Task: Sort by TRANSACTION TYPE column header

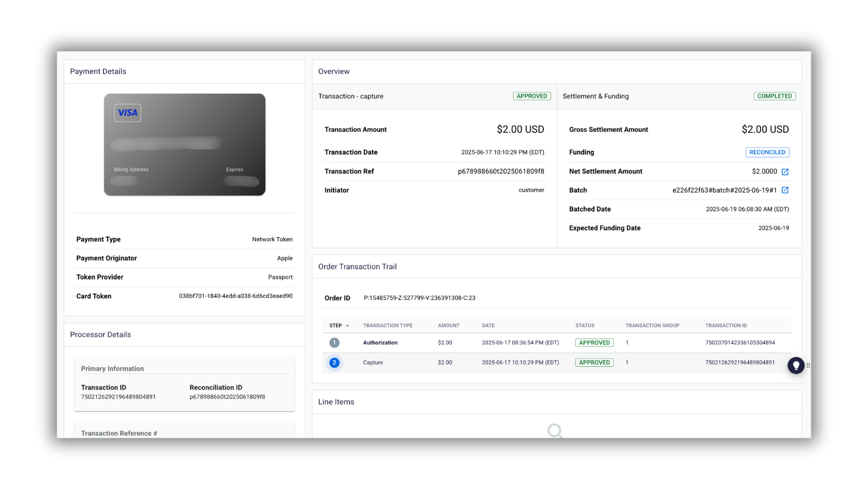Action: tap(387, 325)
